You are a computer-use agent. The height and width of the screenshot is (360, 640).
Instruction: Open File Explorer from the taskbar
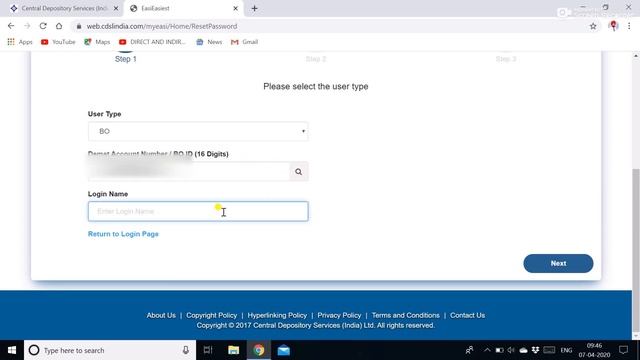(233, 350)
